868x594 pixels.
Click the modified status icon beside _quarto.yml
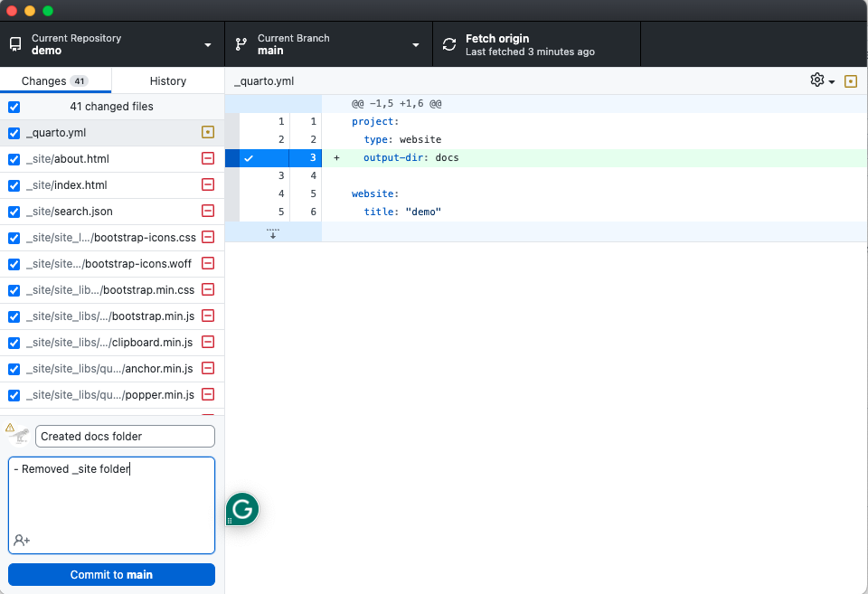[x=208, y=133]
